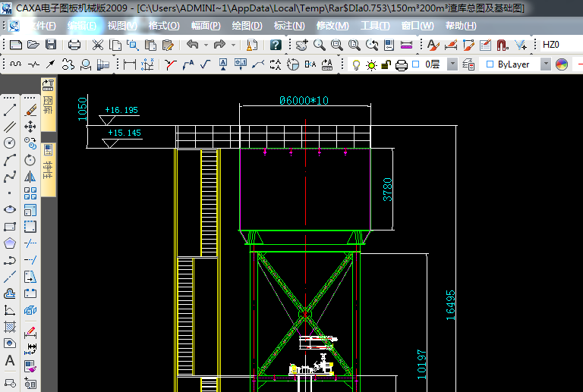Expand the Redo history arrow
Screen dimensions: 583x392
[234, 45]
